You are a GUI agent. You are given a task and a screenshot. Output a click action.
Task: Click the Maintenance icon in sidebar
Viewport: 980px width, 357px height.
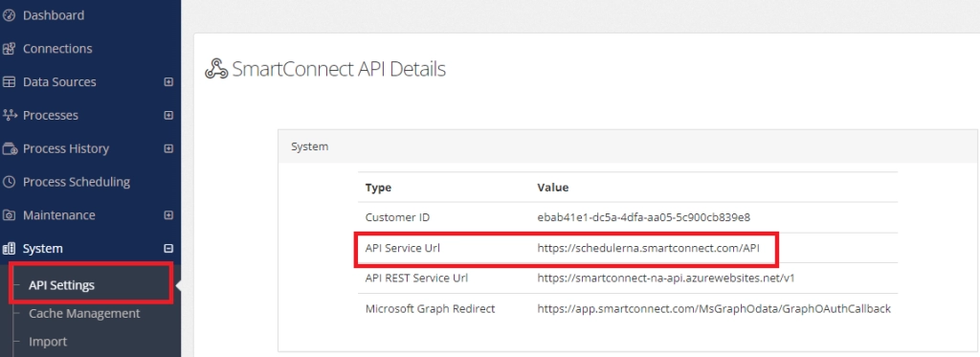pos(9,215)
